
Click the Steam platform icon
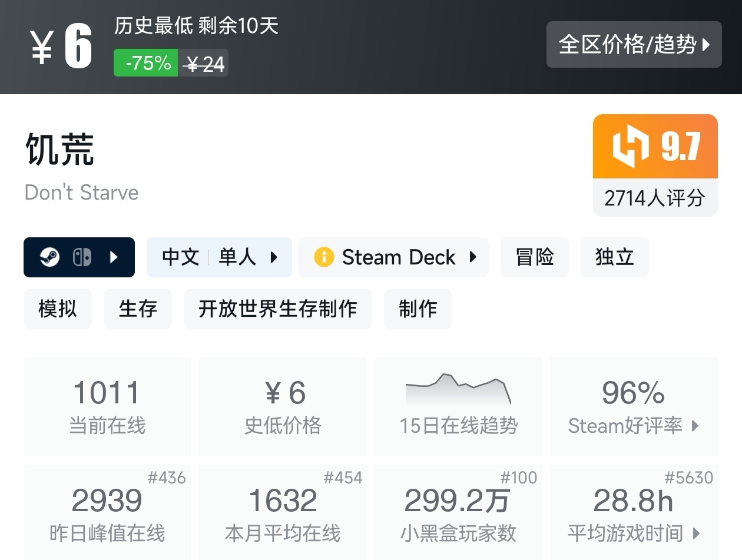(49, 257)
